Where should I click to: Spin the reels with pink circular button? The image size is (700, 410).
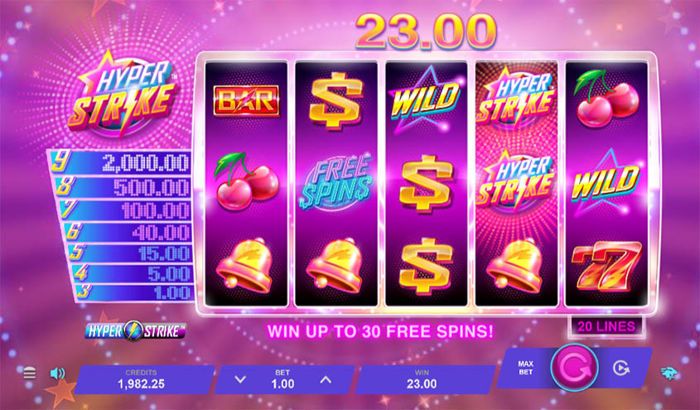(x=574, y=367)
